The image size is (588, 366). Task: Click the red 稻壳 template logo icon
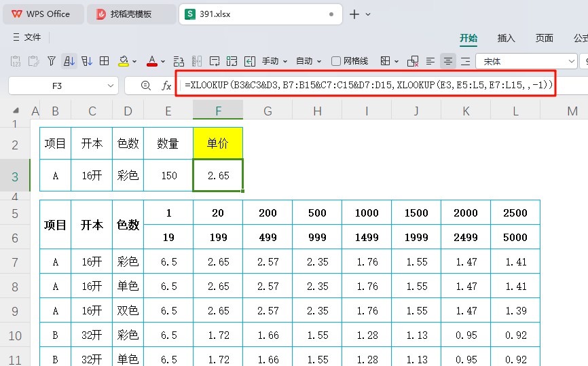[100, 14]
